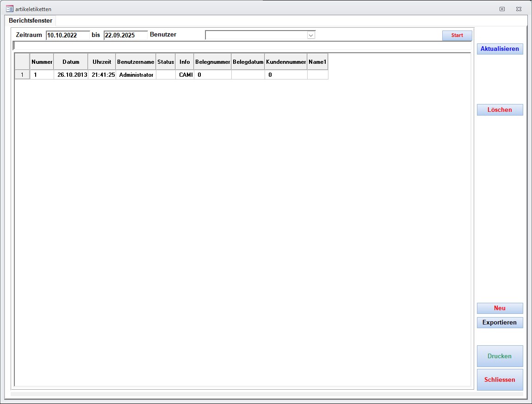This screenshot has height=404, width=532.
Task: Click the 'bis' end date field
Action: (x=125, y=35)
